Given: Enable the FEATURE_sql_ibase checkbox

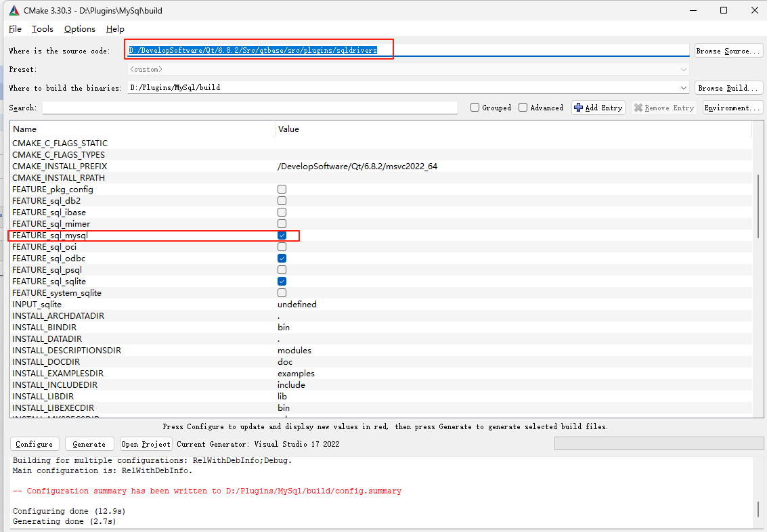Looking at the screenshot, I should pos(282,213).
